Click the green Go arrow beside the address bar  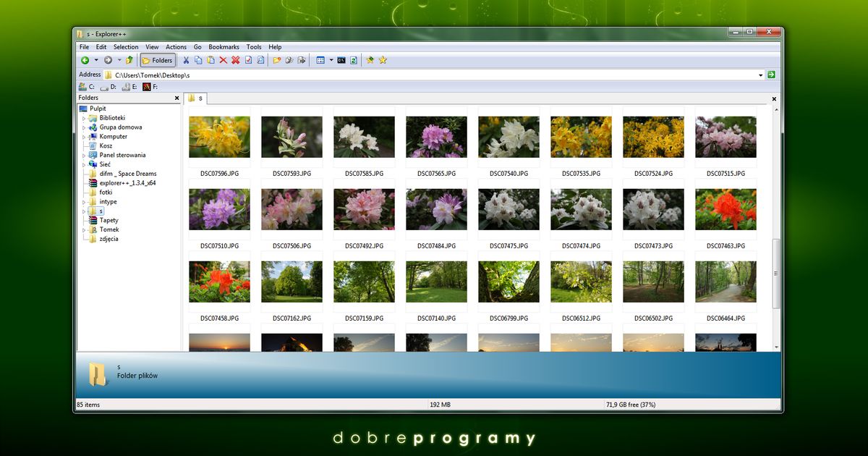(771, 75)
